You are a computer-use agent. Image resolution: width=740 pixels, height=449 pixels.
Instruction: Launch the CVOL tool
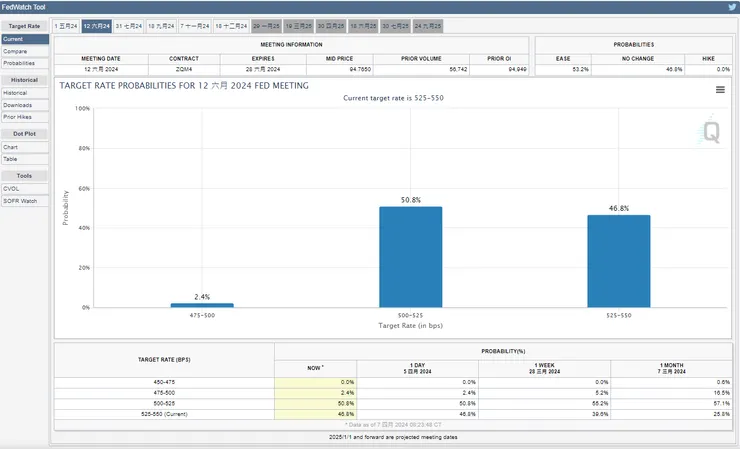(12, 189)
